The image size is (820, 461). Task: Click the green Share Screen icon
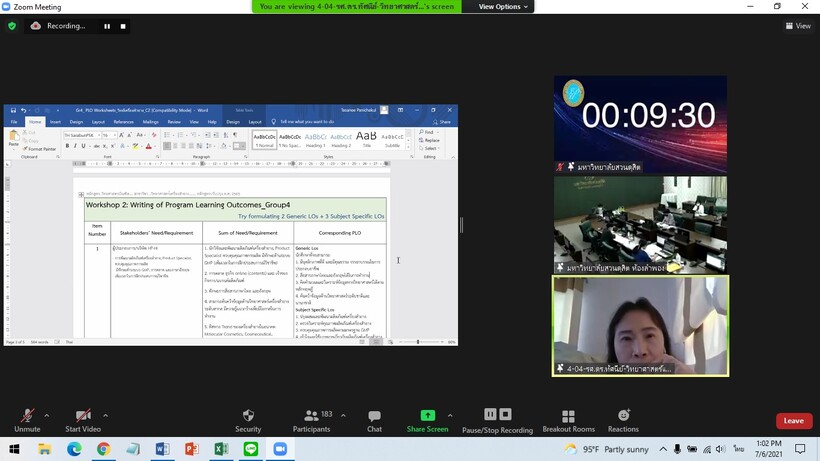coord(427,415)
